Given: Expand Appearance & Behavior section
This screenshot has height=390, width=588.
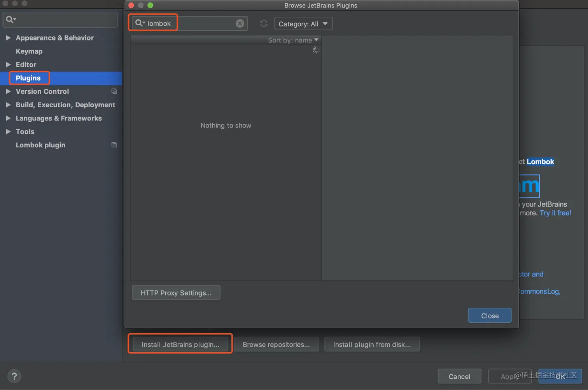Looking at the screenshot, I should (x=8, y=38).
